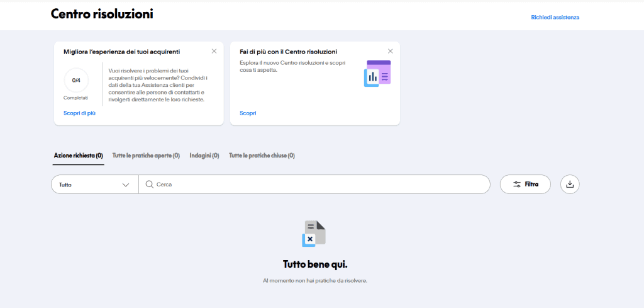The image size is (644, 308).
Task: Switch to Tutte le pratiche aperte tab
Action: [x=146, y=156]
